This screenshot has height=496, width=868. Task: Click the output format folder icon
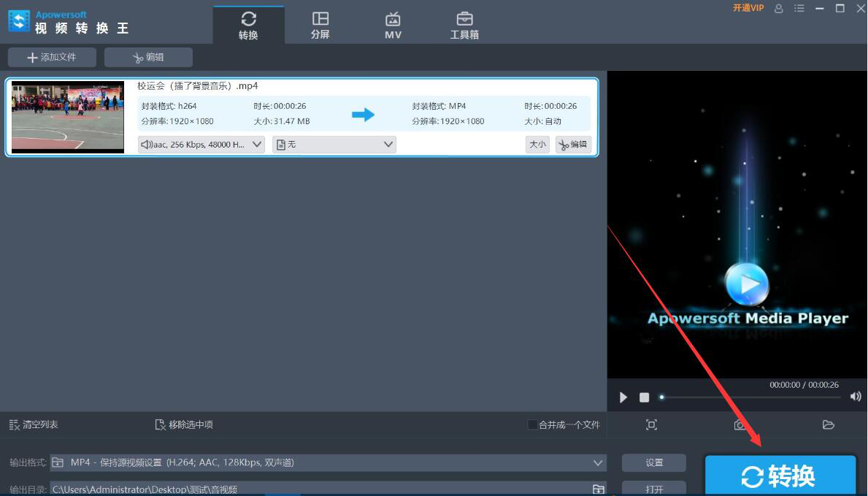pos(58,462)
